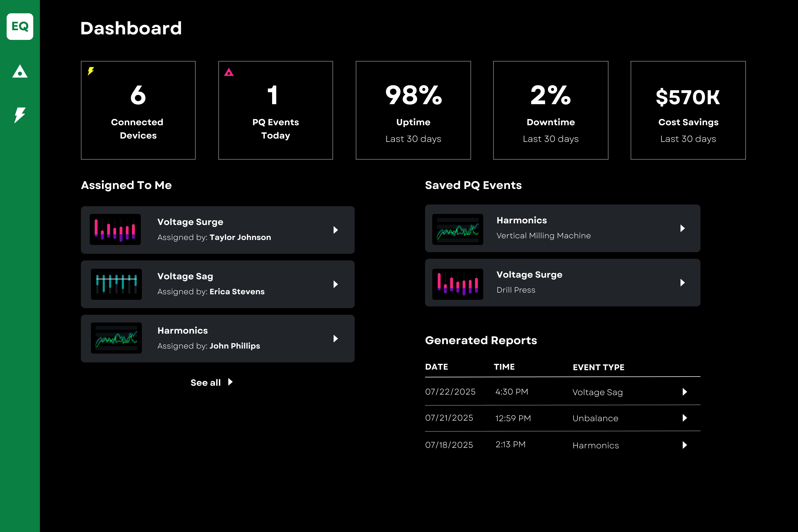
Task: Open the Harmonics report from 07/18/2025
Action: point(684,445)
